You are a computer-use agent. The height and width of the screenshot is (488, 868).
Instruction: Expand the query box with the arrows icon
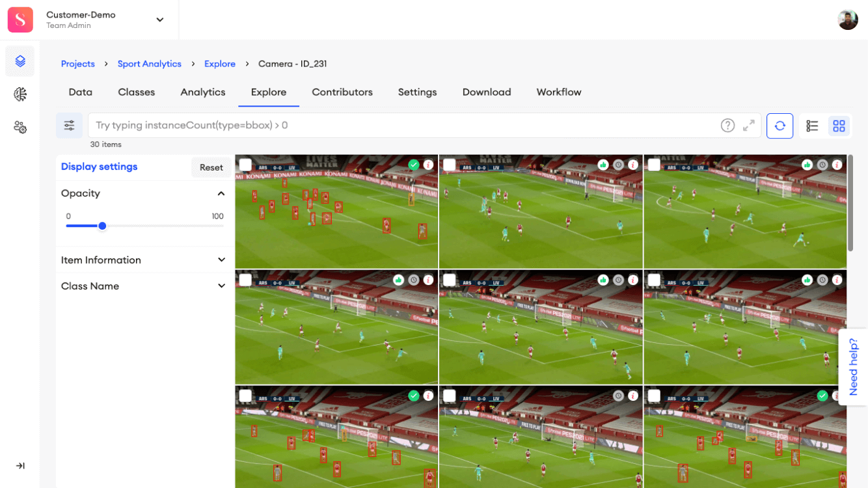[x=749, y=126]
